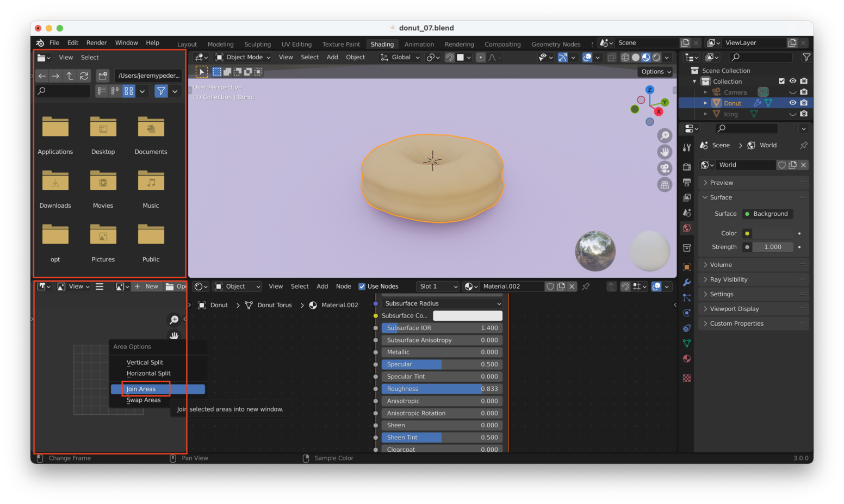Refresh the file browser list
844x504 pixels.
click(84, 76)
